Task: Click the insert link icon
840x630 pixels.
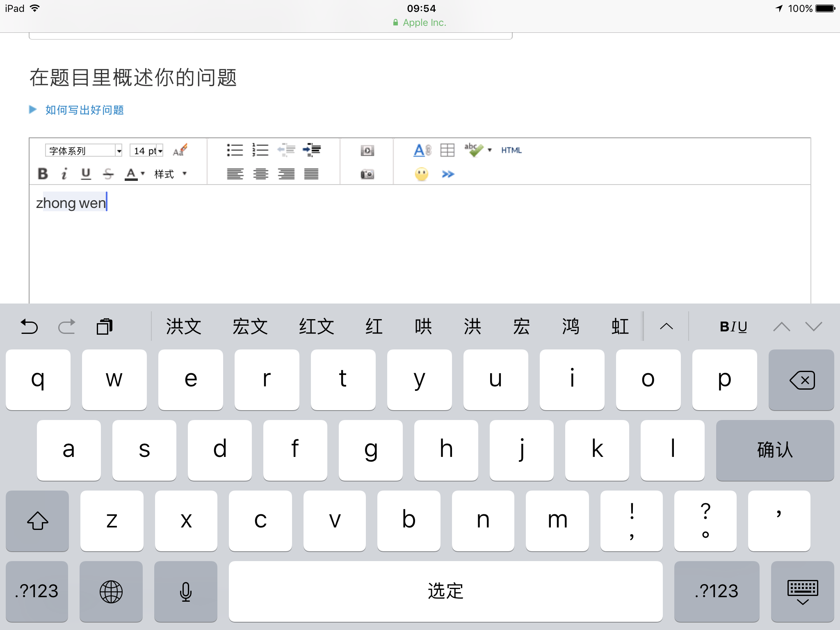Action: click(422, 150)
